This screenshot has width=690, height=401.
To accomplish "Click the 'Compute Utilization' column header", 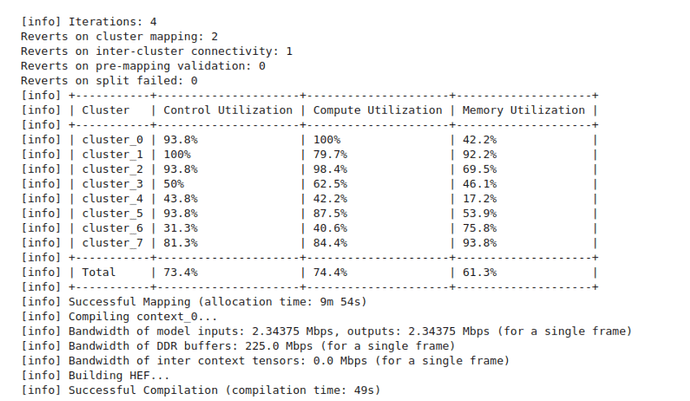I will pos(378,110).
